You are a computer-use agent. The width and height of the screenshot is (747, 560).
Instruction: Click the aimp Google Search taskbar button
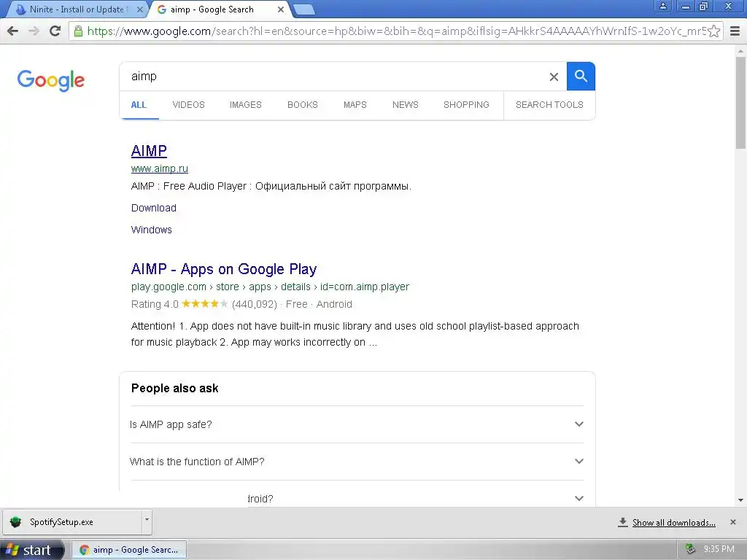tap(129, 550)
